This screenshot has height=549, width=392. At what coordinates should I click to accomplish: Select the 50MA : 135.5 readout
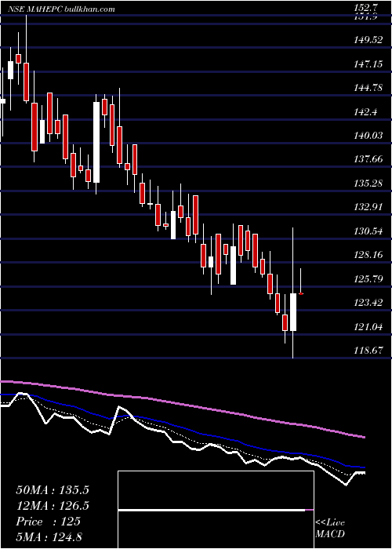pos(53,489)
